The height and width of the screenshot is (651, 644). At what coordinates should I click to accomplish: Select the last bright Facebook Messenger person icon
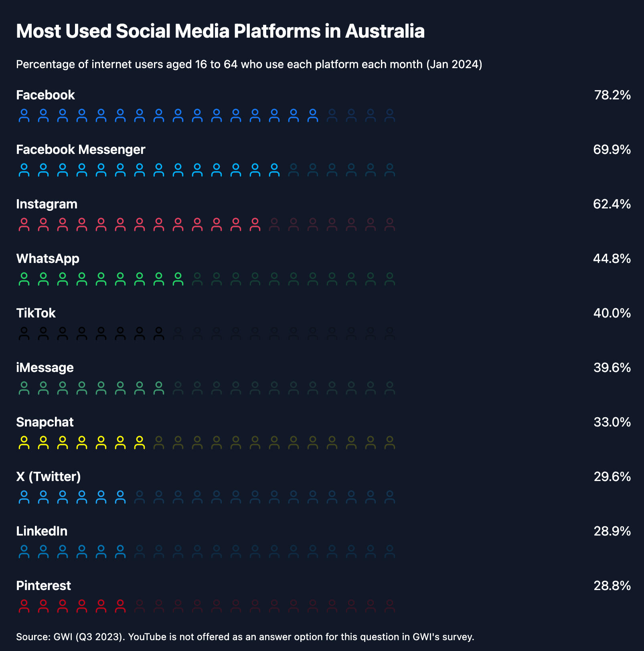274,170
